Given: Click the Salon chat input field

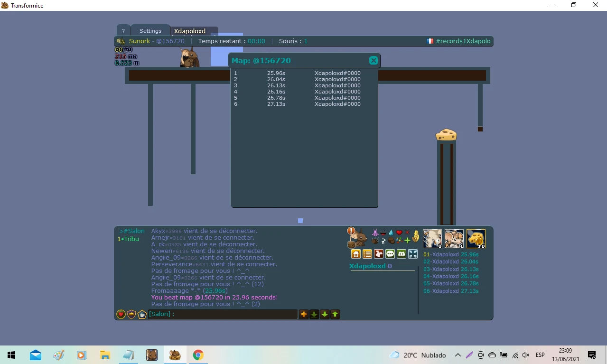Looking at the screenshot, I should (223, 314).
